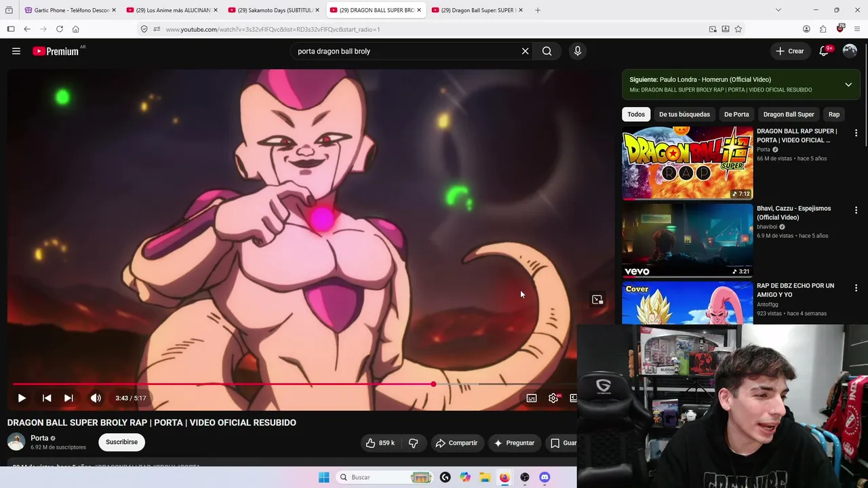868x488 pixels.
Task: Reload the current page
Action: (x=60, y=29)
